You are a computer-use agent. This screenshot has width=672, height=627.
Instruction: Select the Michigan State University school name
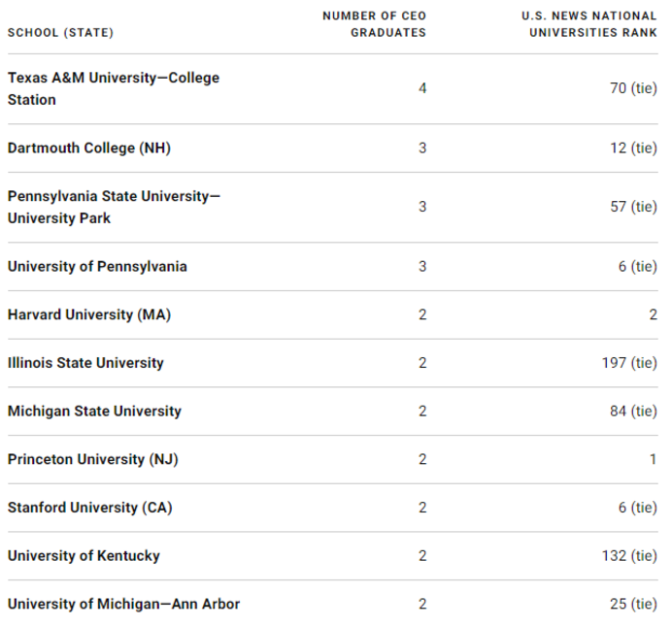pos(94,411)
